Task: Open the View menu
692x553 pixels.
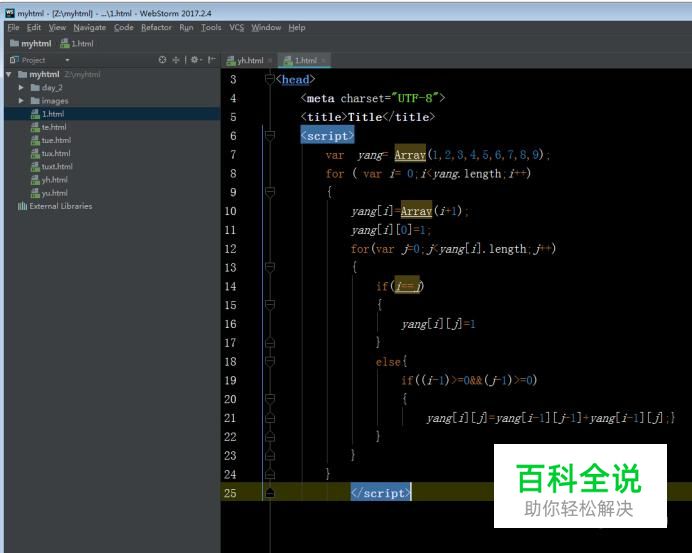Action: pyautogui.click(x=57, y=27)
